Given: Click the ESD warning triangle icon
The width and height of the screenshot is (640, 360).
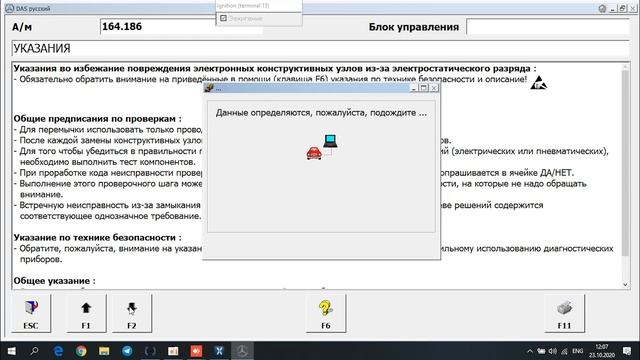Looking at the screenshot, I should point(538,82).
